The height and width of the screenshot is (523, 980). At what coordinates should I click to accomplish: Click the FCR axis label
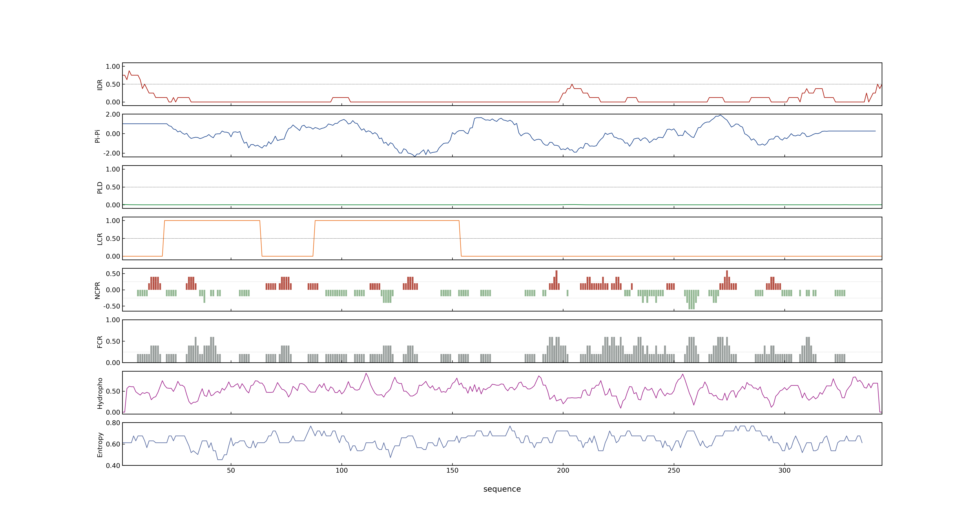100,341
